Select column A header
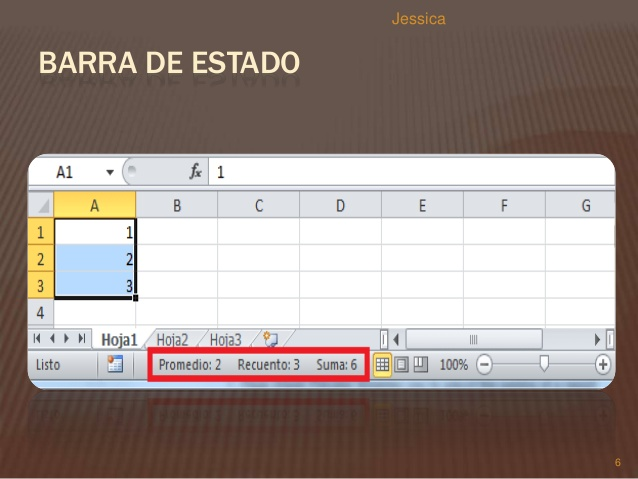Screen dimensions: 638x479 point(94,206)
